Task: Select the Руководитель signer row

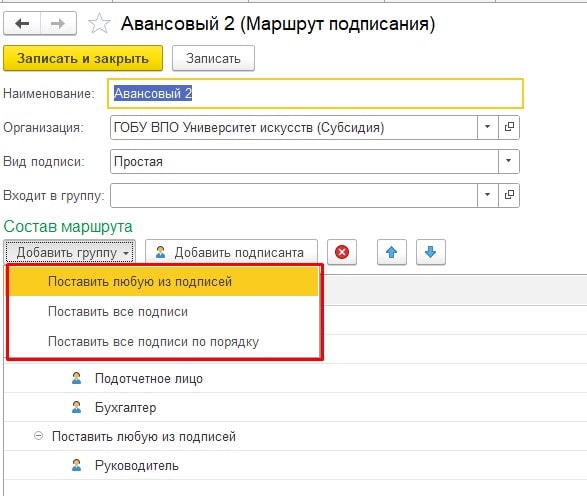Action: pyautogui.click(x=295, y=465)
